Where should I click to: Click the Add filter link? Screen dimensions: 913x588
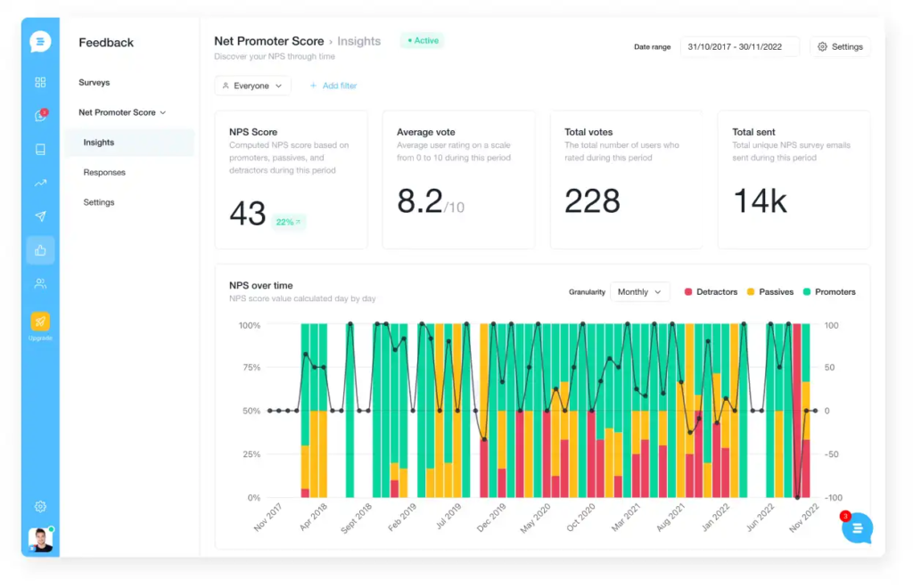[x=333, y=86]
